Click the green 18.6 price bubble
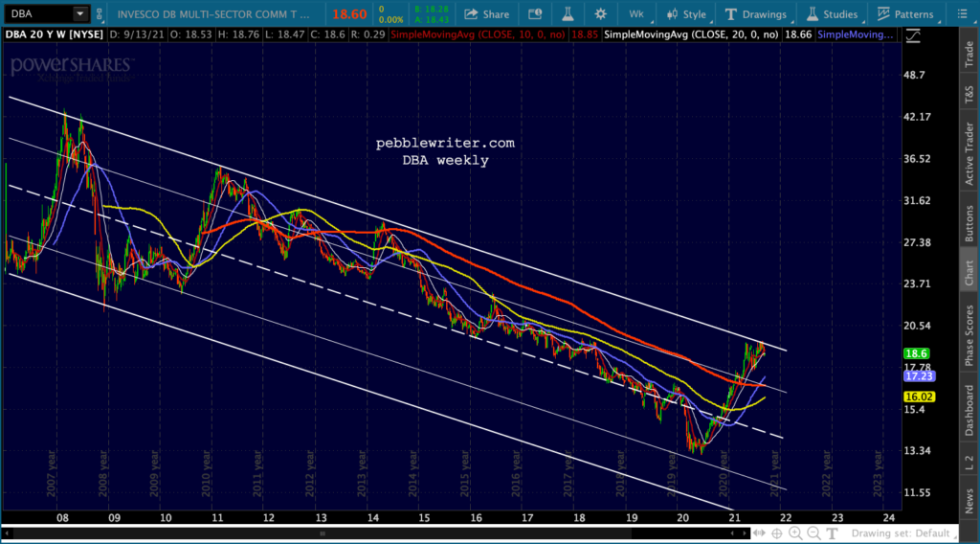The height and width of the screenshot is (544, 980). [x=916, y=354]
